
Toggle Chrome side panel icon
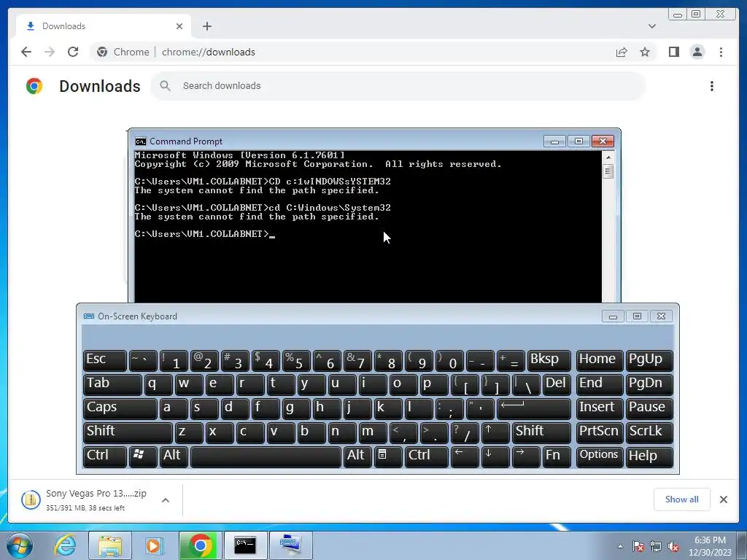pyautogui.click(x=673, y=52)
